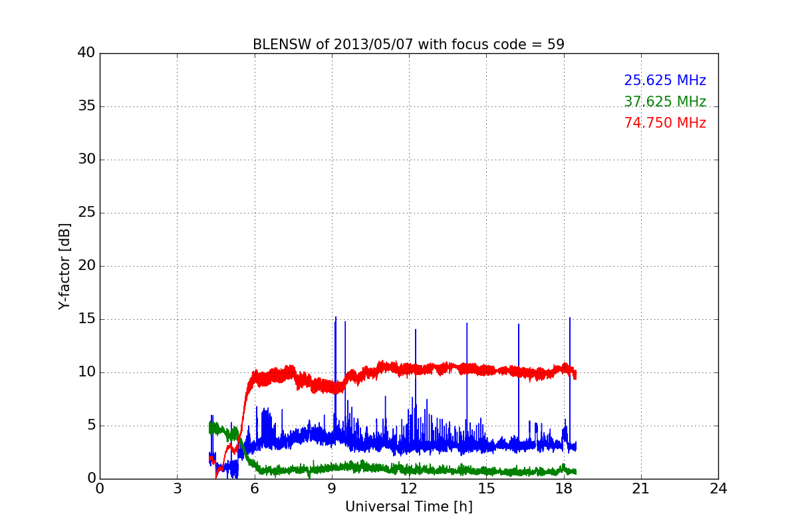Click the Universal Time [h] axis label
This screenshot has height=532, width=798.
[409, 507]
